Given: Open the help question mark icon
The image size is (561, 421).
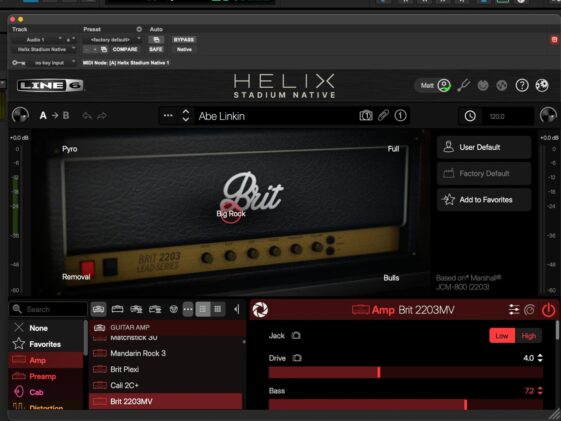Looking at the screenshot, I should point(522,85).
